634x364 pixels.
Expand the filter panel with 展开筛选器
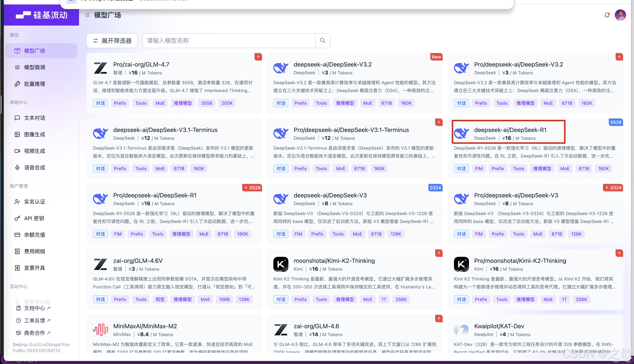tap(112, 40)
